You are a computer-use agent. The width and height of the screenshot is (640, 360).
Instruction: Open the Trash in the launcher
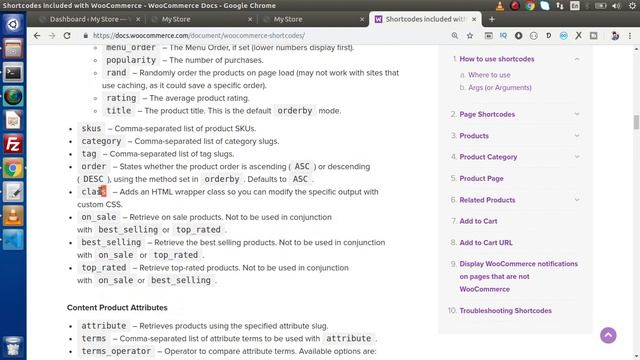tap(13, 346)
